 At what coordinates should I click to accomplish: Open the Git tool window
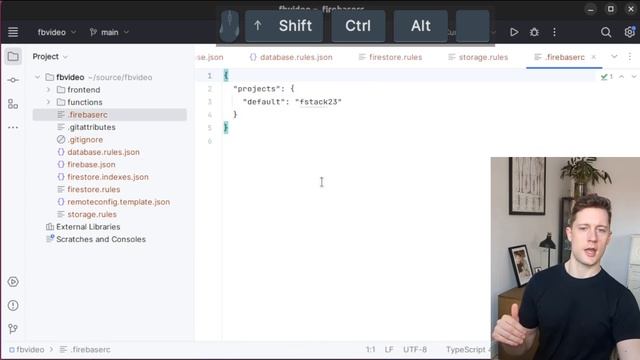[13, 329]
